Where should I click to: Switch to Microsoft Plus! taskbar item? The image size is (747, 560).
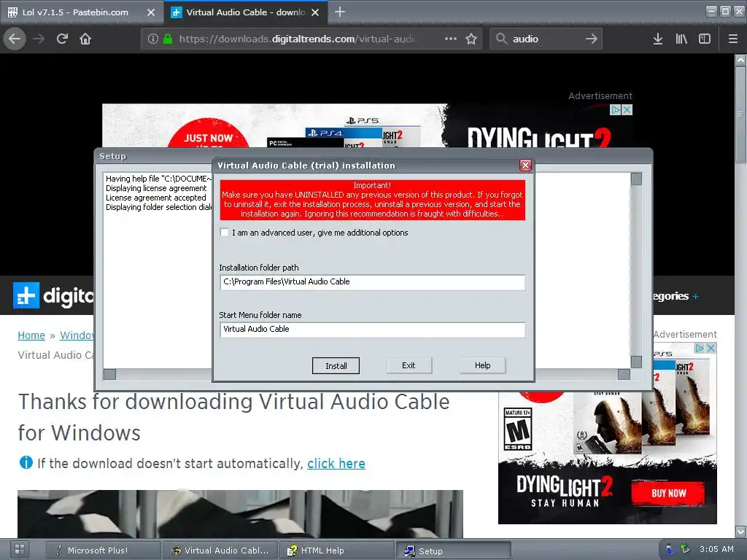coord(103,550)
